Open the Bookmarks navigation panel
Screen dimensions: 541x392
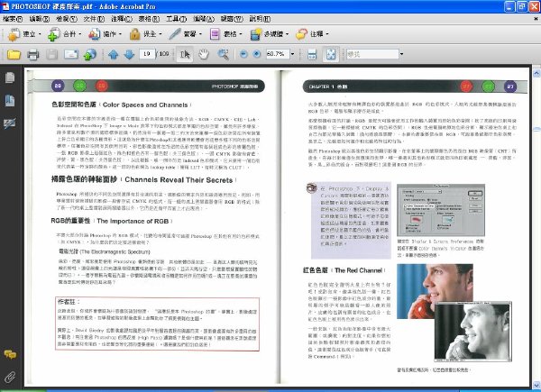[x=10, y=100]
